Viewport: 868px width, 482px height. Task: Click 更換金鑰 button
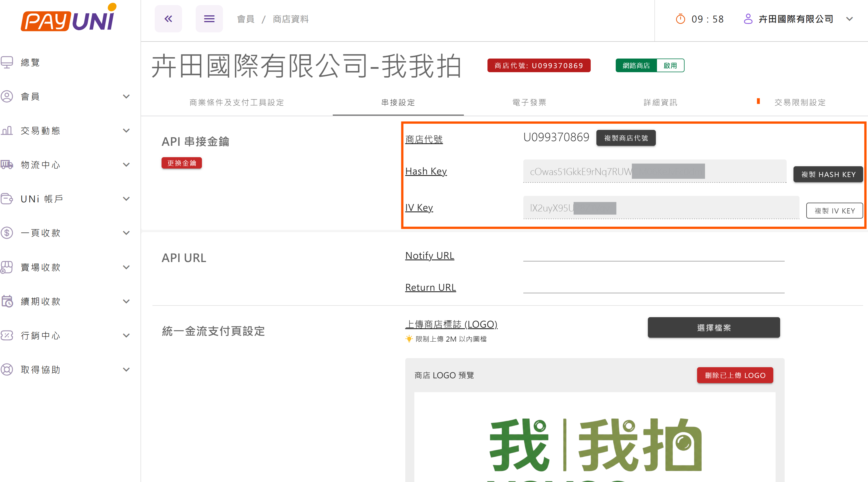coord(182,163)
